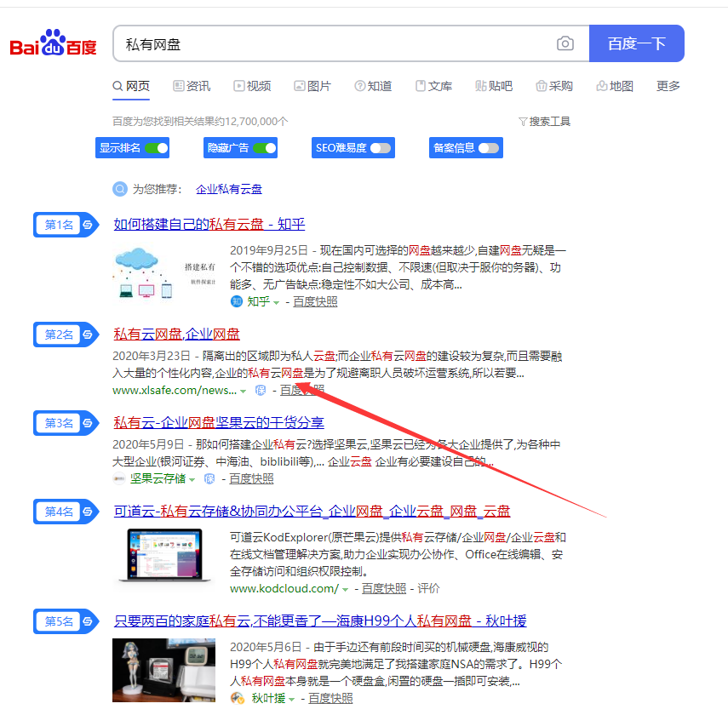The height and width of the screenshot is (715, 728).
Task: Click rank 4 badge refresh icon
Action: pyautogui.click(x=88, y=512)
